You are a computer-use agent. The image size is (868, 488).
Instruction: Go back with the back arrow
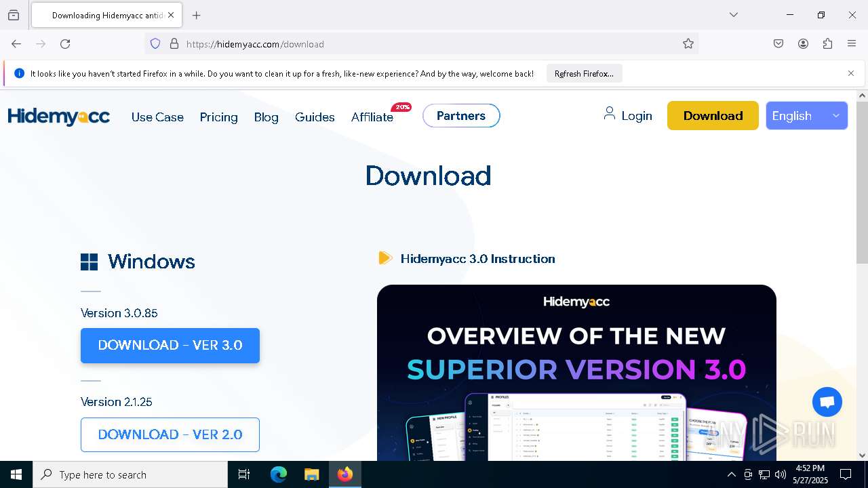tap(16, 44)
